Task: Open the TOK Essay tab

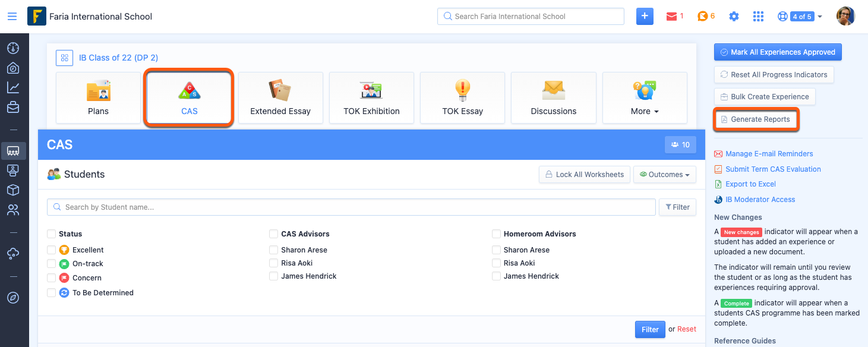Action: (x=463, y=98)
